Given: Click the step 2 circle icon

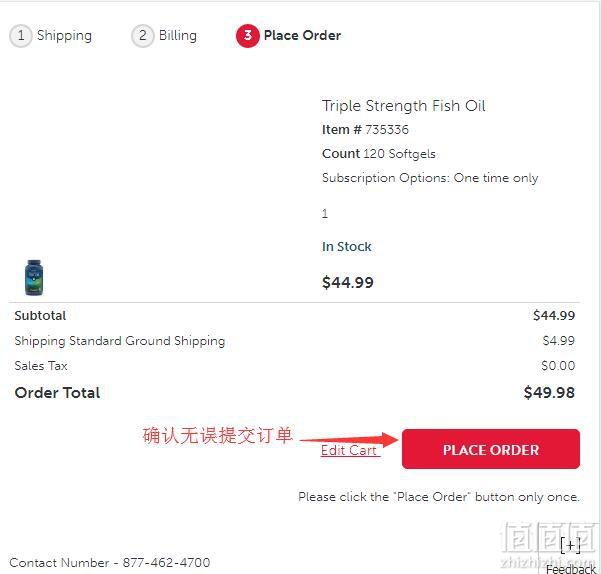Looking at the screenshot, I should pos(143,36).
